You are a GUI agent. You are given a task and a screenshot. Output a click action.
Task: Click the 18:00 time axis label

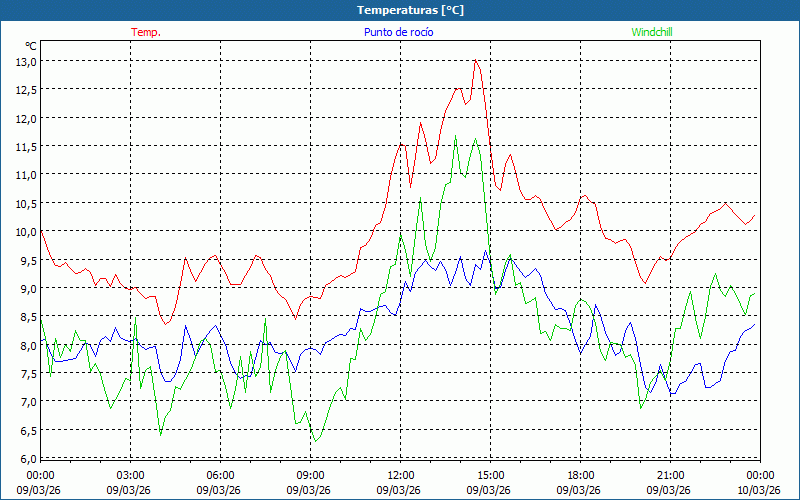581,475
